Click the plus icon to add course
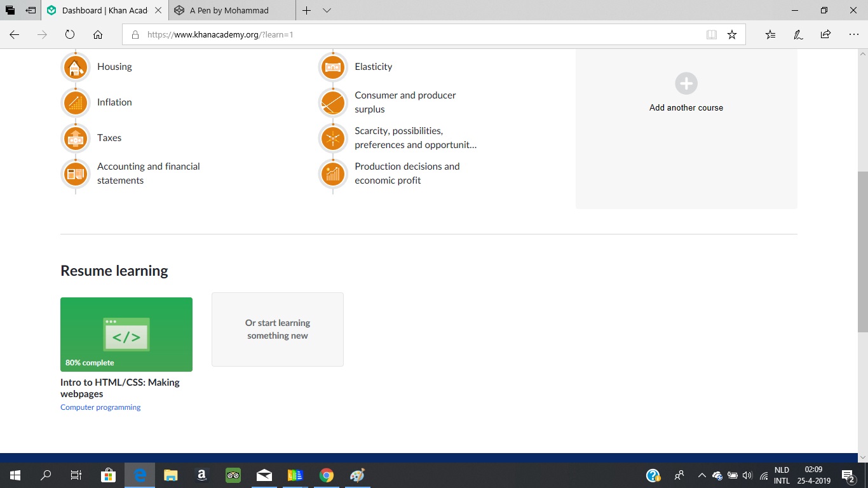 coord(686,83)
